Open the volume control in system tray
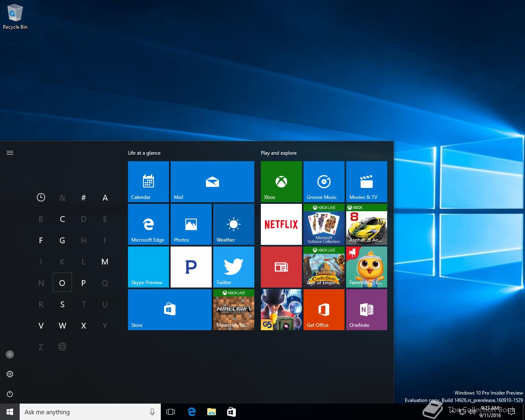Screen dimensions: 525x420 pos(472,412)
